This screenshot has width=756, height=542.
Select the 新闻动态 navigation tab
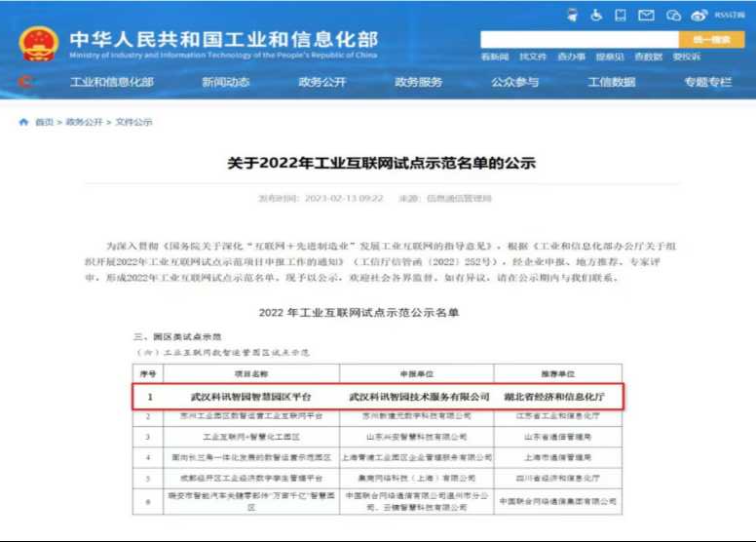pyautogui.click(x=226, y=83)
